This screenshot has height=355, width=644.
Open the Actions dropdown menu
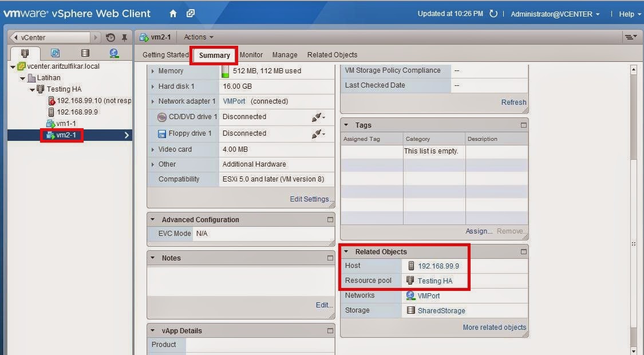click(x=198, y=37)
